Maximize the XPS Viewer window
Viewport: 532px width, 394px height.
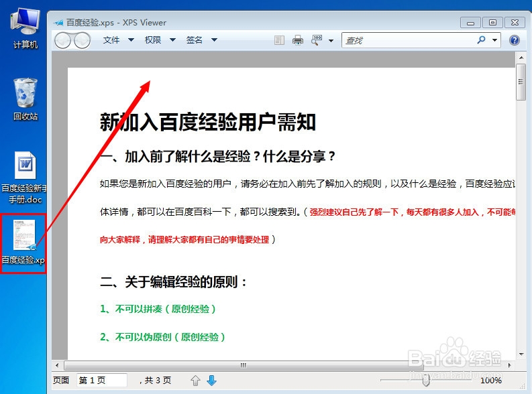492,23
